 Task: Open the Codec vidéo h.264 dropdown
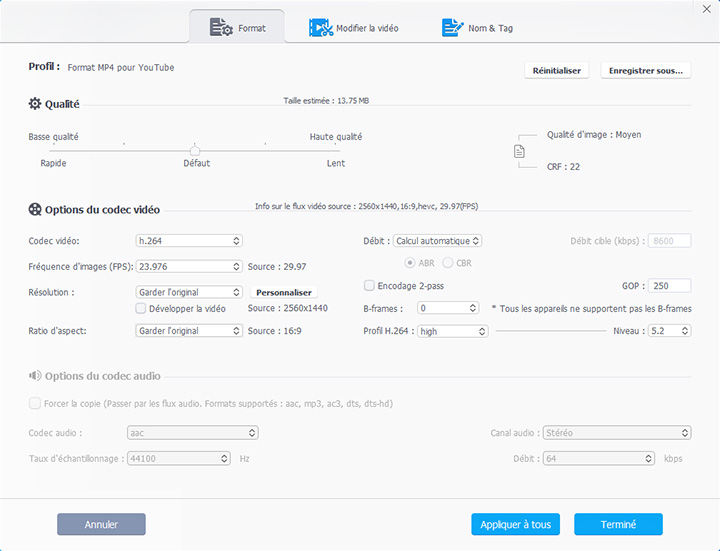189,241
